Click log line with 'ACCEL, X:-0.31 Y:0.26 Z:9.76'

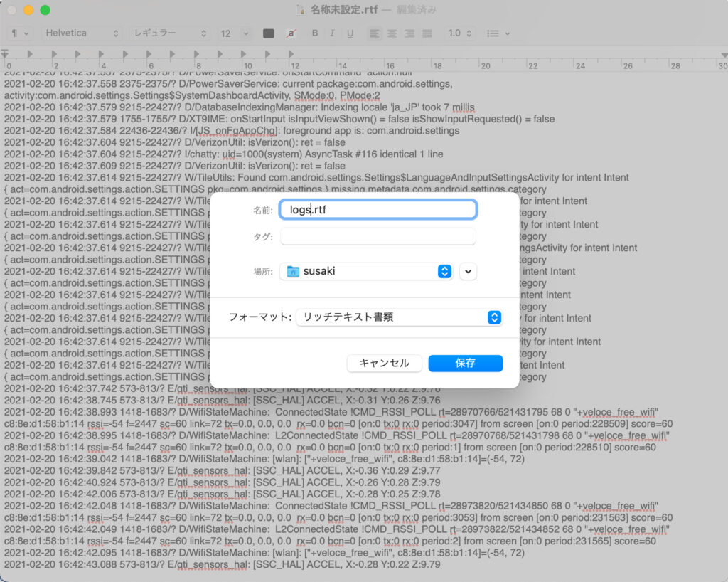pyautogui.click(x=222, y=401)
